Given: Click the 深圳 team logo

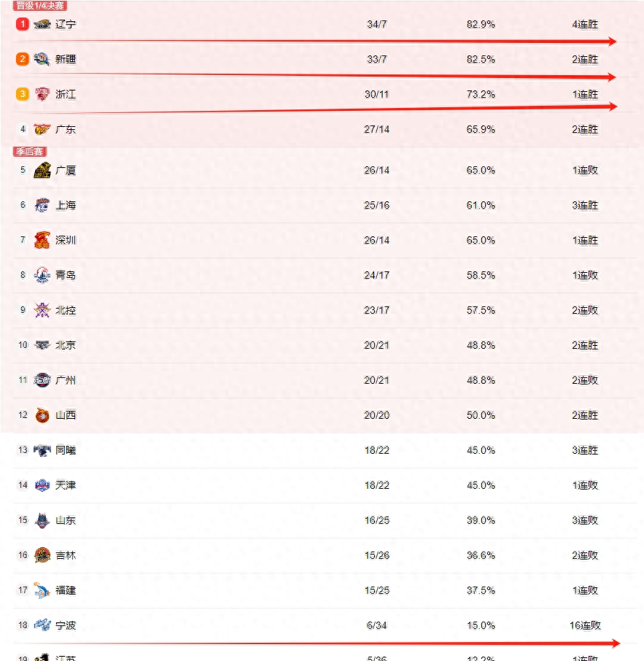Looking at the screenshot, I should (42, 240).
